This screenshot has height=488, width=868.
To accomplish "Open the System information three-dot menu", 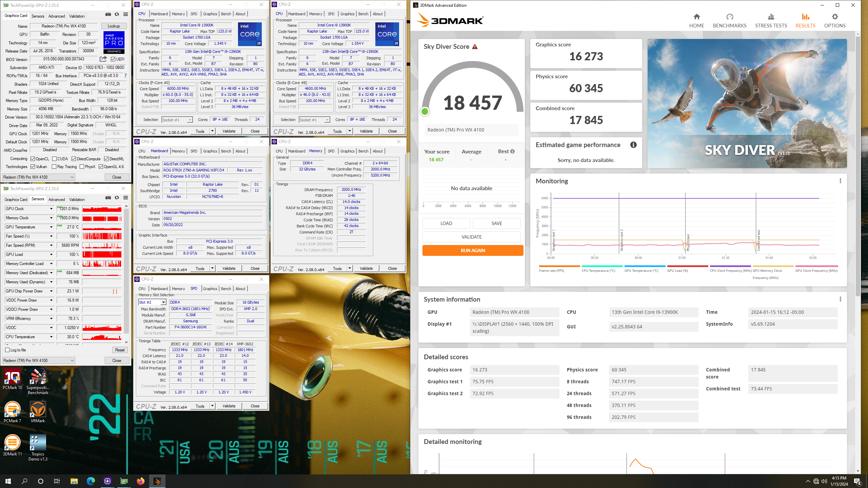I will (x=840, y=299).
